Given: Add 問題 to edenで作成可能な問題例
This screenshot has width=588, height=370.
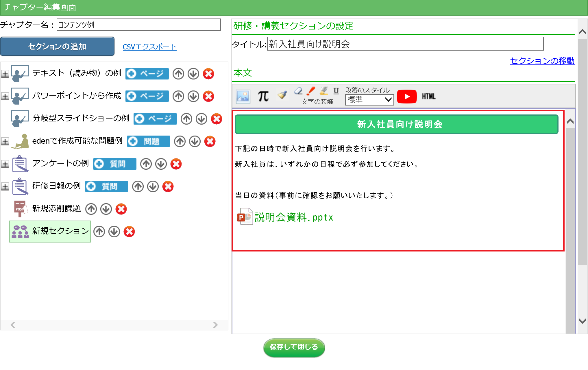Looking at the screenshot, I should click(148, 141).
